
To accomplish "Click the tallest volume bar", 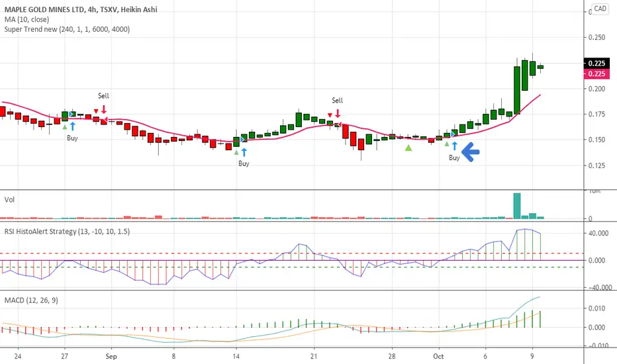I will [516, 206].
